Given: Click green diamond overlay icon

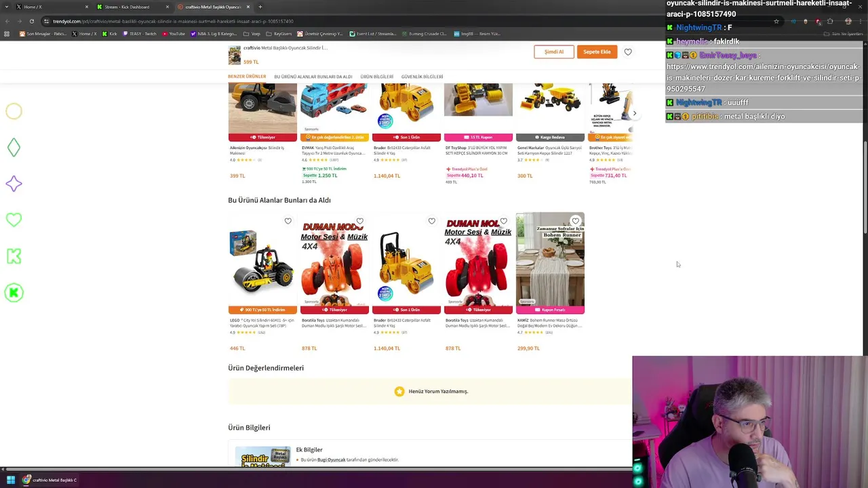Looking at the screenshot, I should point(14,147).
